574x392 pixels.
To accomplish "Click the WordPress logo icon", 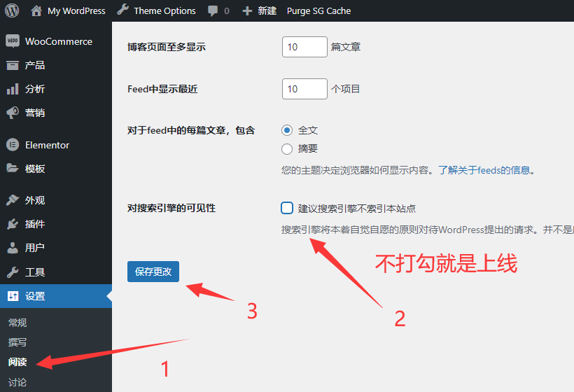I will click(x=12, y=10).
